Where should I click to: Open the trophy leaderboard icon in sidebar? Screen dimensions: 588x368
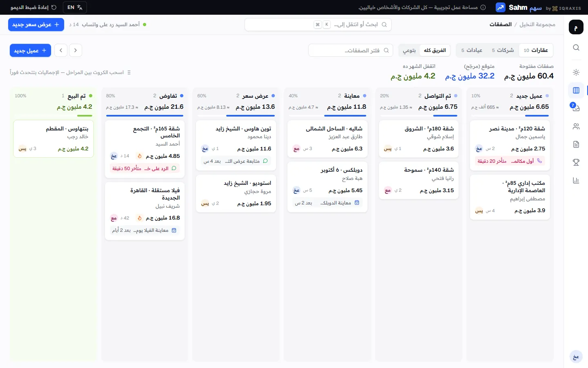click(576, 162)
